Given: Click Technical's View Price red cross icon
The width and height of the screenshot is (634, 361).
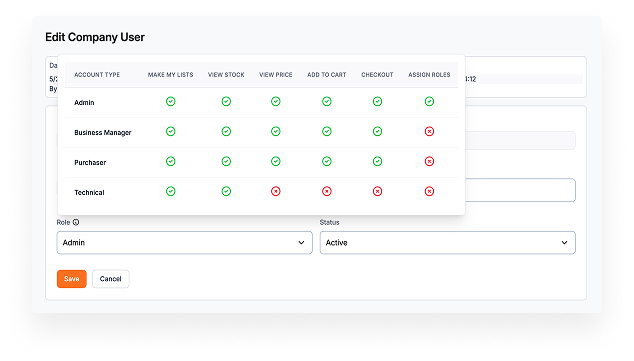Looking at the screenshot, I should (276, 191).
